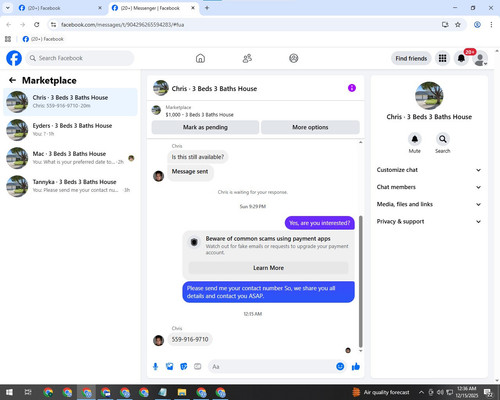The width and height of the screenshot is (500, 400).
Task: Send a voice clip with microphone icon
Action: tap(155, 367)
